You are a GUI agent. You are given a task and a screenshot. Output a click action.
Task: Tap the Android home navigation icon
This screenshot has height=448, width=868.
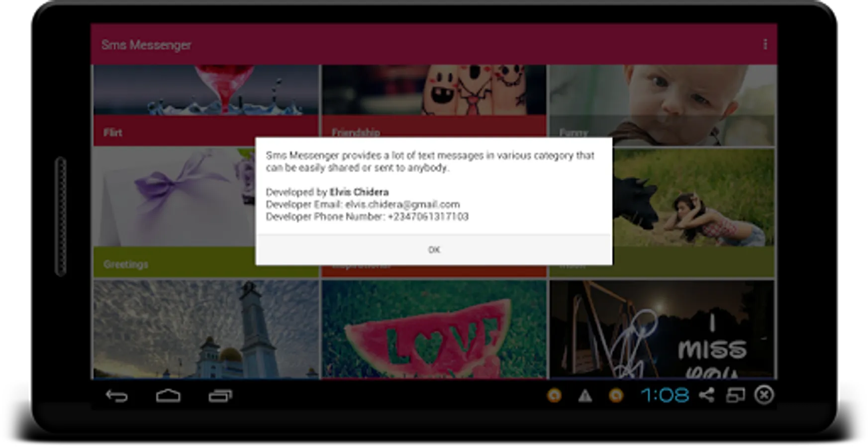(x=168, y=396)
